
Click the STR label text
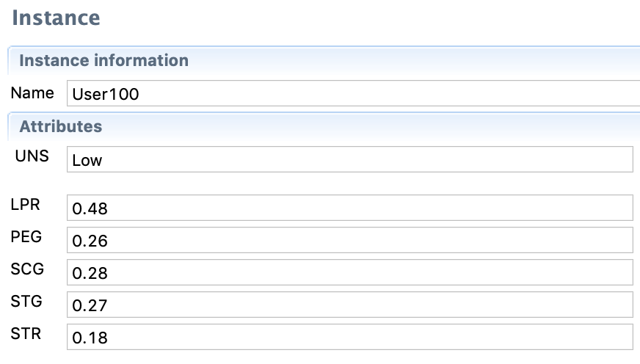26,334
